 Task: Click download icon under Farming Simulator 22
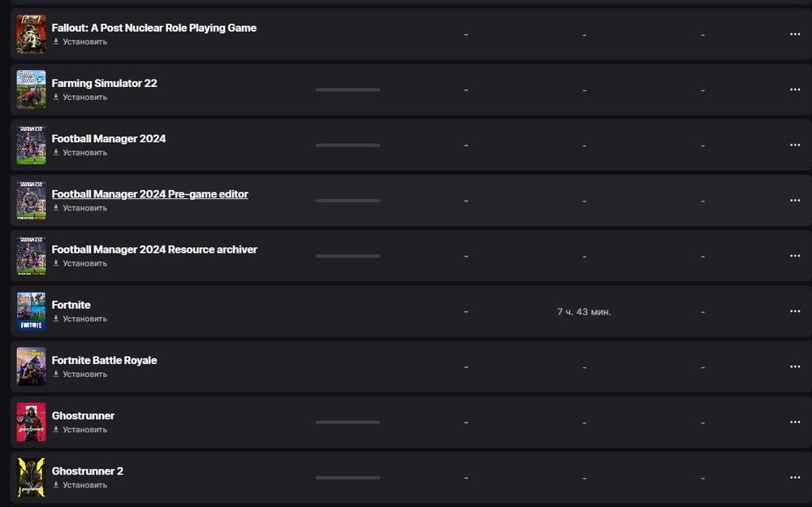pos(56,97)
